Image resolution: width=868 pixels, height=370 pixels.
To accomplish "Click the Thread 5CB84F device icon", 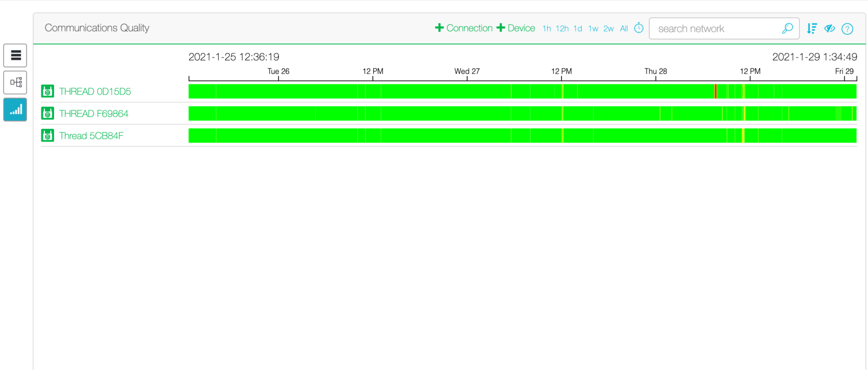I will 48,135.
